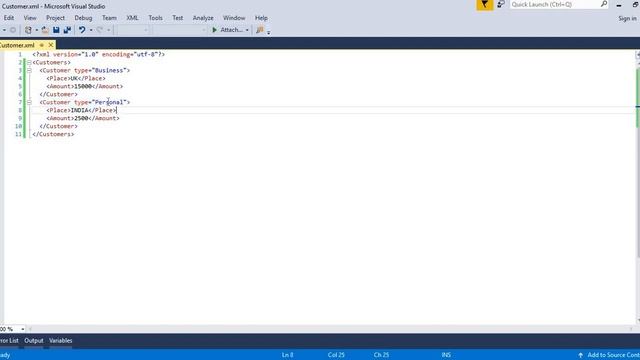Open the Undo history dropdown arrow
The image size is (640, 360).
coord(91,30)
